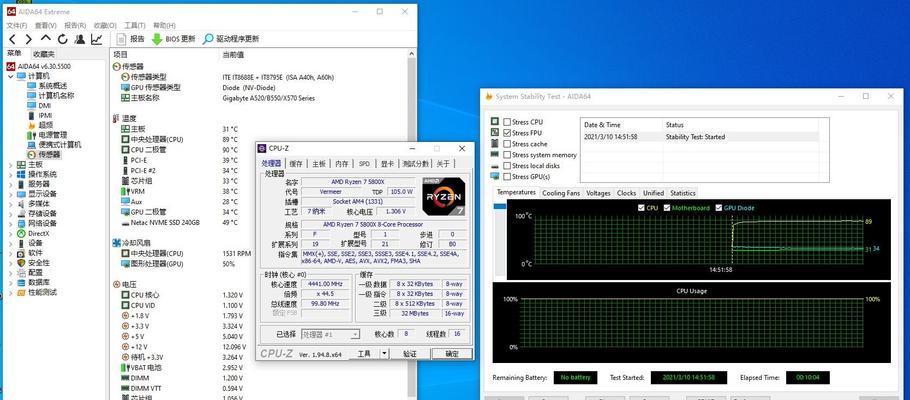Toggle the Motherboard graph line checkbox
Screen dimensions: 910x400
pos(667,208)
